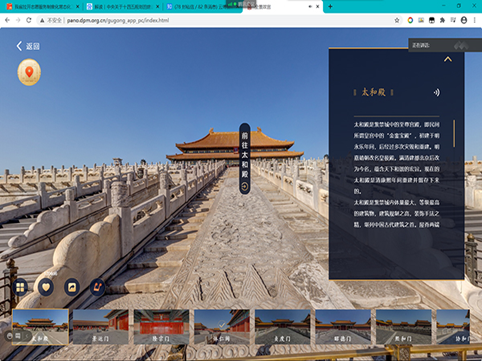Switch to the third browser tab
The height and width of the screenshot is (361, 482).
202,6
